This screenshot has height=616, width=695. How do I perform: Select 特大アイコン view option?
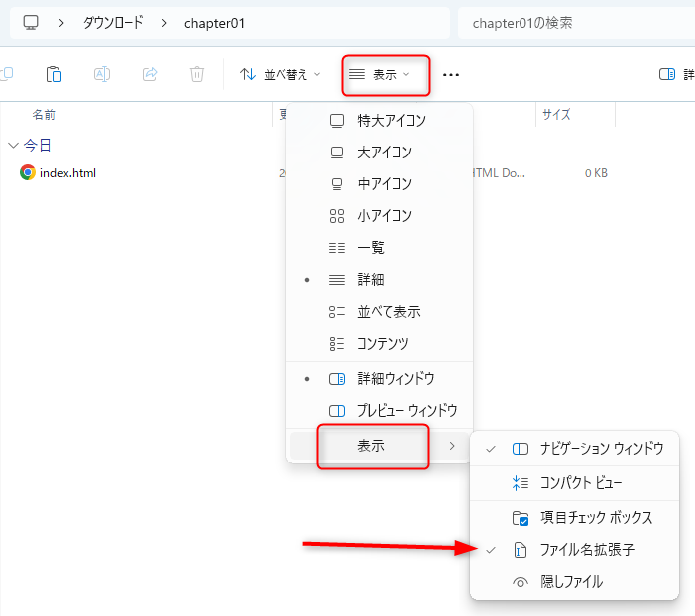(x=391, y=121)
